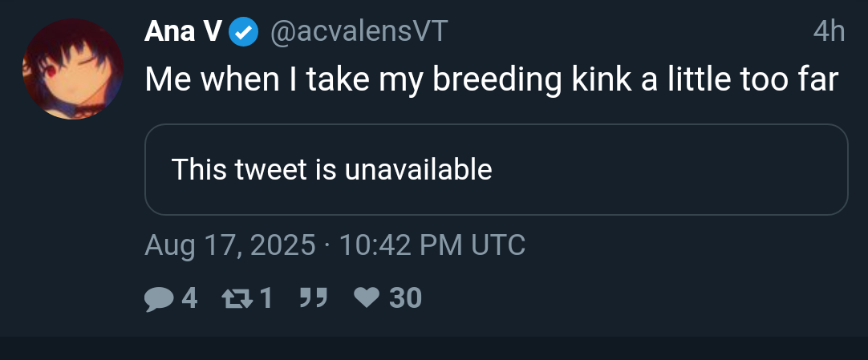This screenshot has width=868, height=360.
Task: Click the blue verified badge
Action: point(244,32)
